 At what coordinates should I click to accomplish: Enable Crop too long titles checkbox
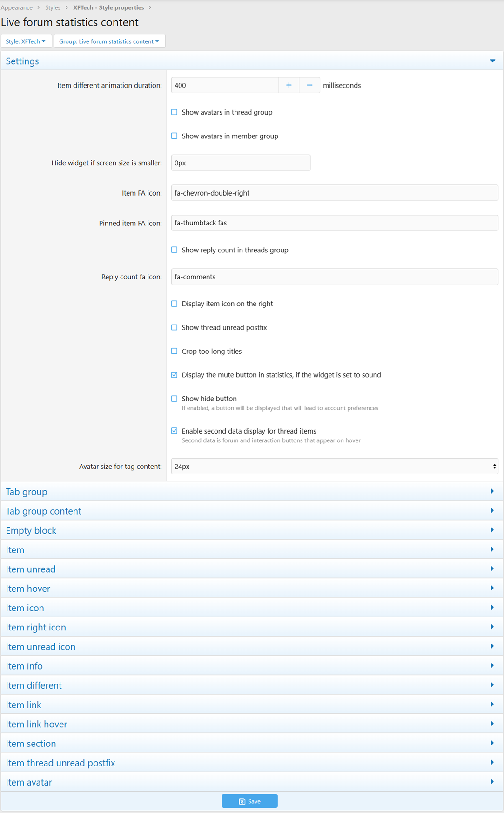[x=175, y=352]
